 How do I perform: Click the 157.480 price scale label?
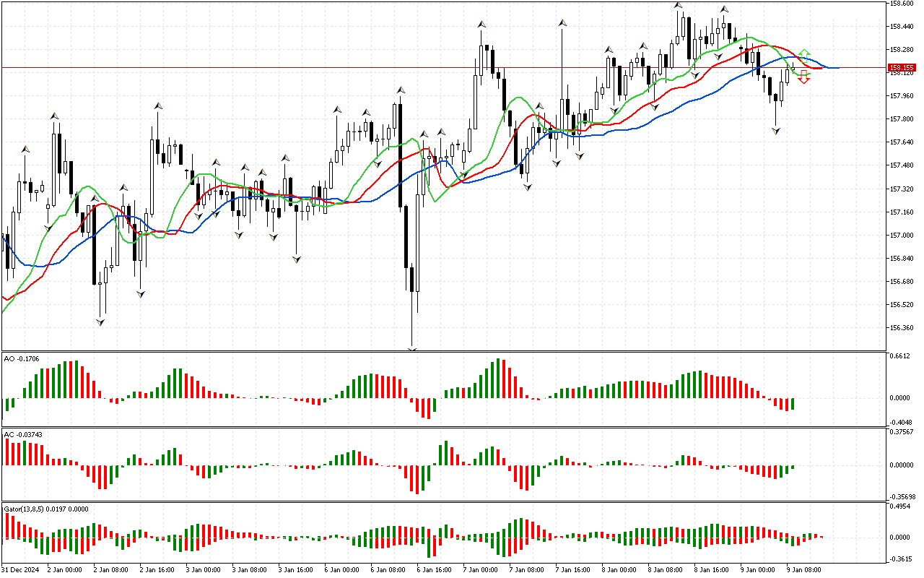[x=901, y=165]
